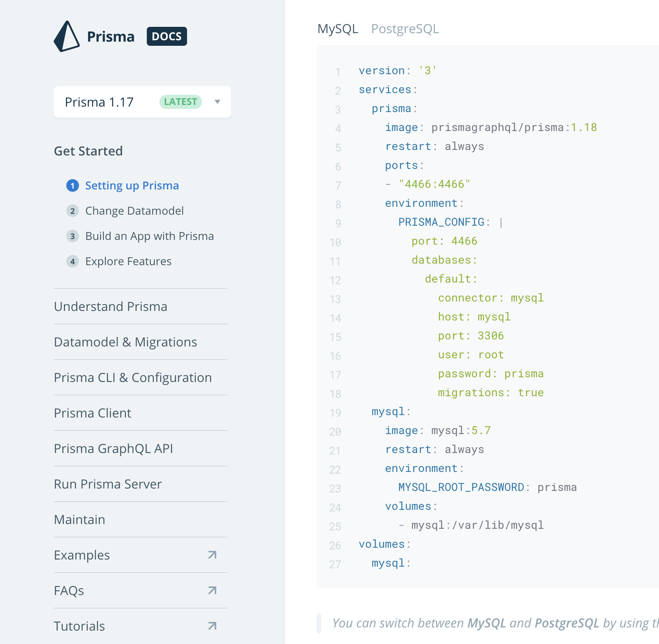Viewport: 659px width, 644px height.
Task: Click the connector: mysql code line
Action: tap(491, 298)
